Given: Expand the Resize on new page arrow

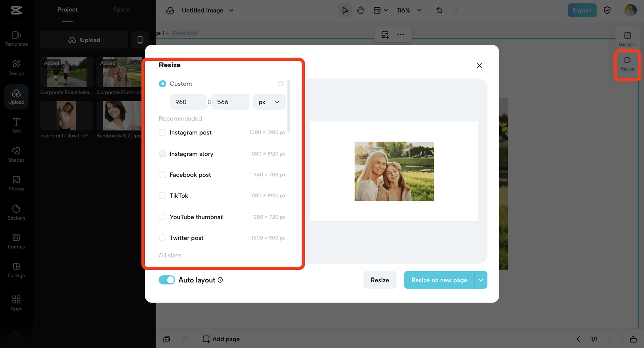Looking at the screenshot, I should [x=481, y=280].
